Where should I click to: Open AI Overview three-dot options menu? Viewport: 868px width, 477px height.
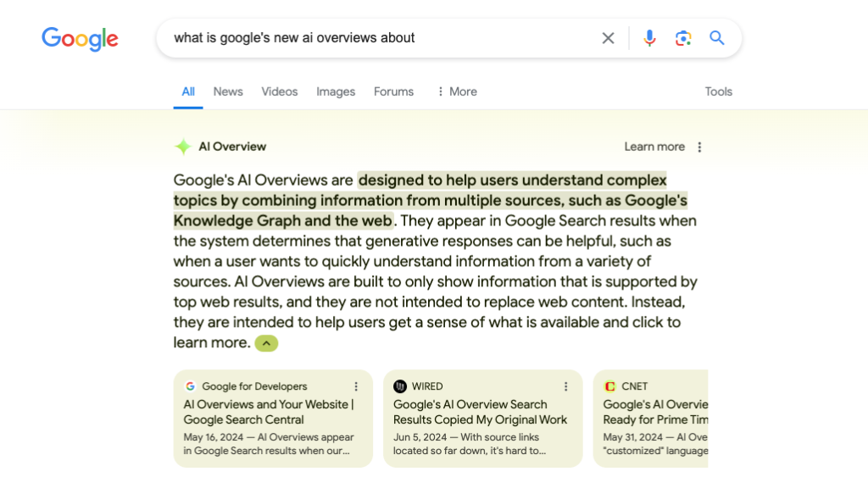699,147
